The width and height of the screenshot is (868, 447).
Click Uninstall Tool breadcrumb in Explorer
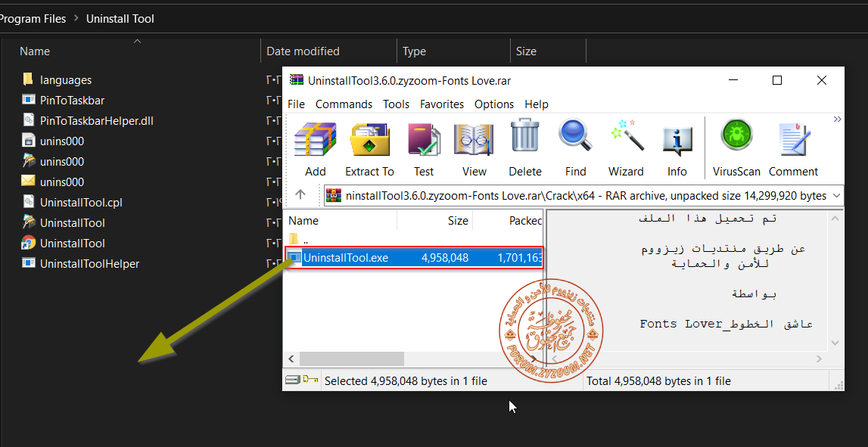click(x=120, y=19)
